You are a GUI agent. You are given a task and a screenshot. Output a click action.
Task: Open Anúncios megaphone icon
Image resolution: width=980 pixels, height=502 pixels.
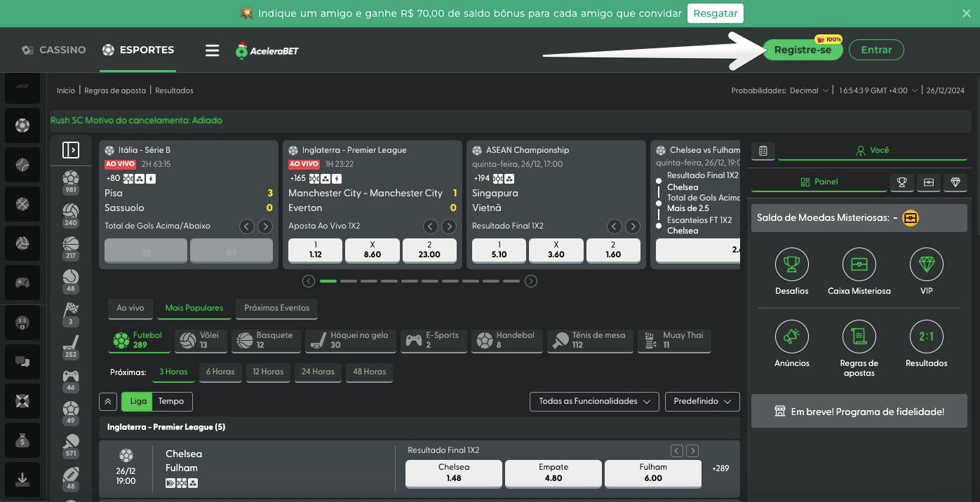tap(792, 337)
